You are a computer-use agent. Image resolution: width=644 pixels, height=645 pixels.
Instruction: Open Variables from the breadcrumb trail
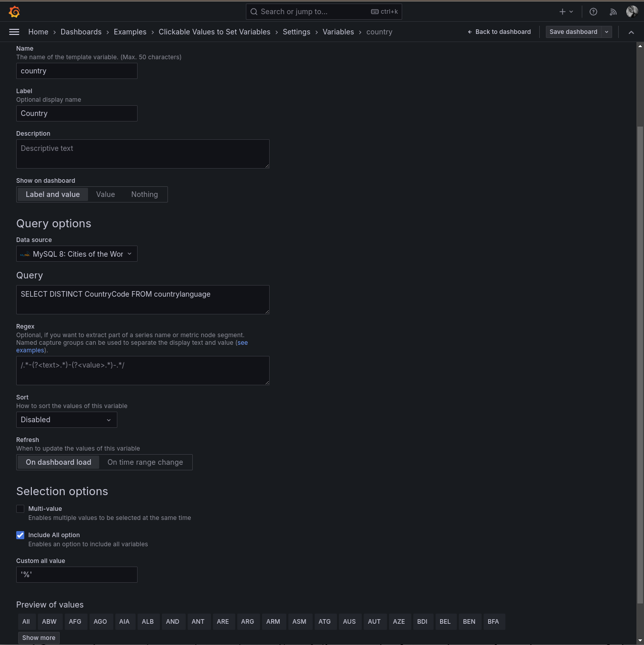[x=338, y=31]
